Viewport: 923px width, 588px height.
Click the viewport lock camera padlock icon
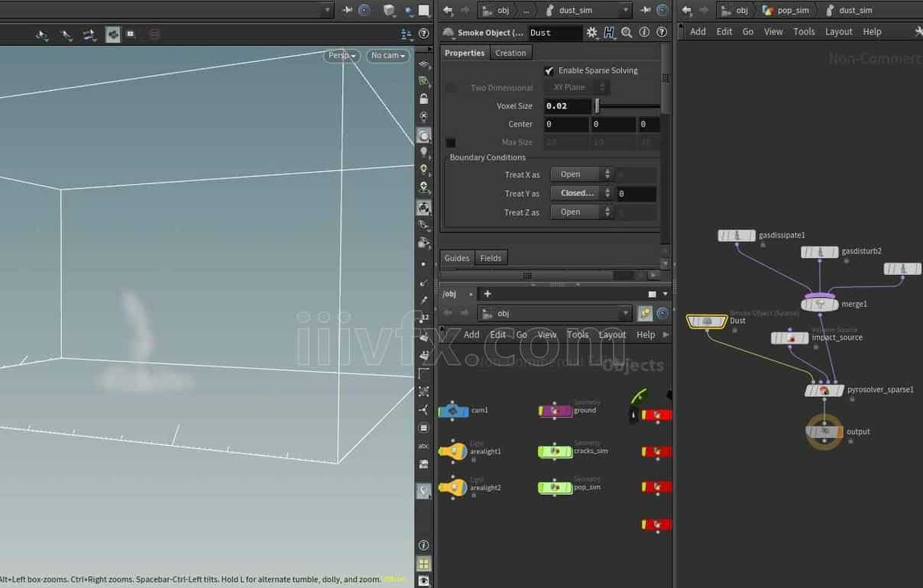coord(424,99)
